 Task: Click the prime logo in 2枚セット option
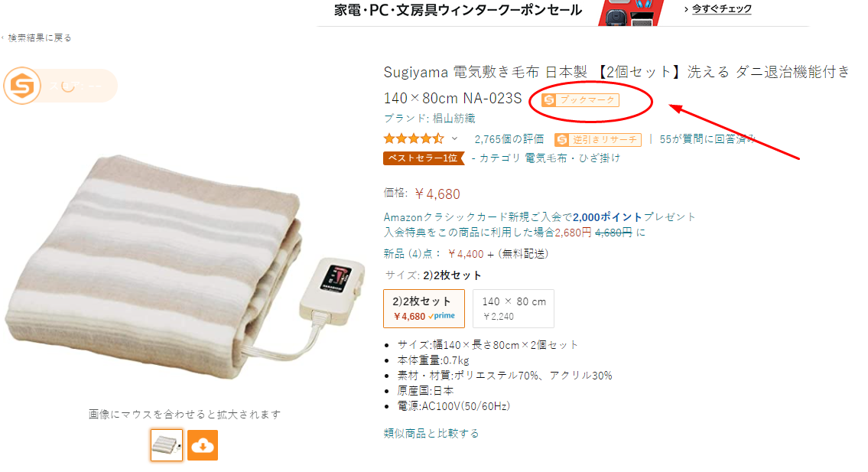[442, 317]
